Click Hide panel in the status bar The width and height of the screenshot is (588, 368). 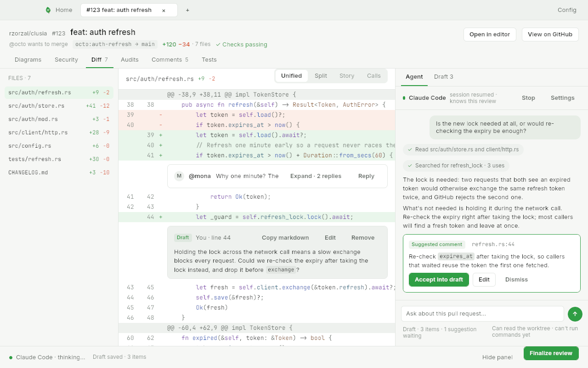tap(498, 357)
